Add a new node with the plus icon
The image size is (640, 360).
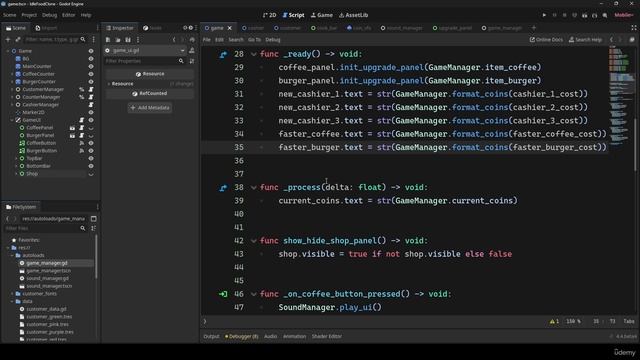[8, 40]
